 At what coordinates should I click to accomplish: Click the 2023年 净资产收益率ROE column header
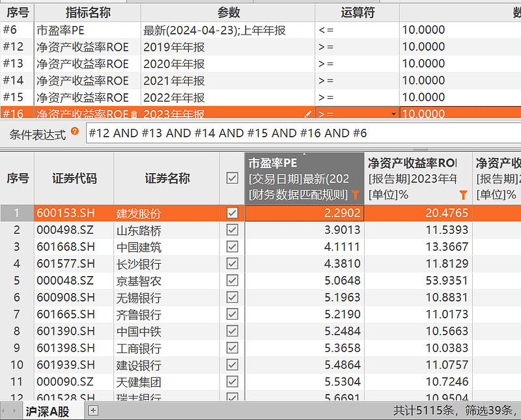[418, 178]
